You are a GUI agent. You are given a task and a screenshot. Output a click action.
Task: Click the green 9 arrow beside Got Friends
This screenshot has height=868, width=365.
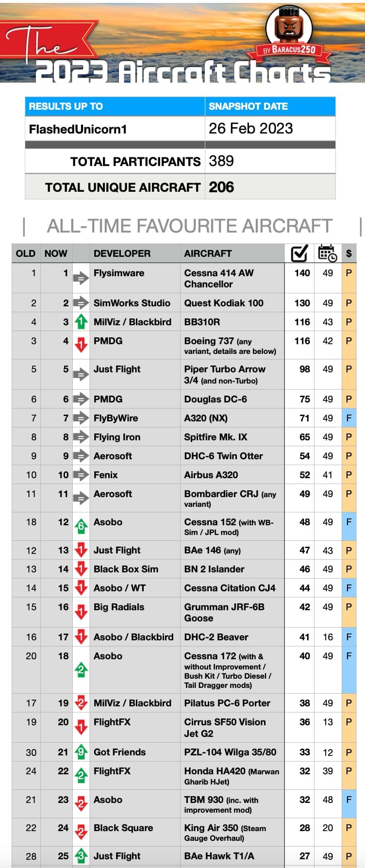point(81,752)
